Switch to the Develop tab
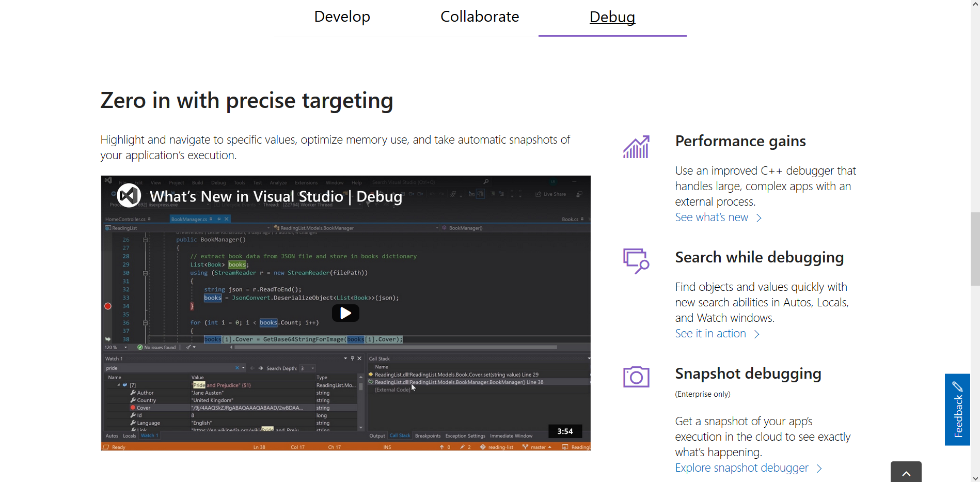 (x=342, y=17)
